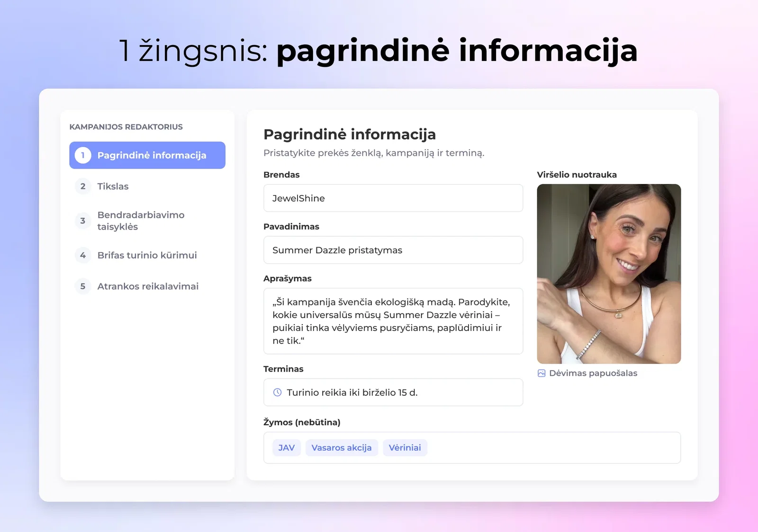Click the Kampanijos redaktorius sidebar heading
The image size is (758, 532).
click(x=126, y=127)
